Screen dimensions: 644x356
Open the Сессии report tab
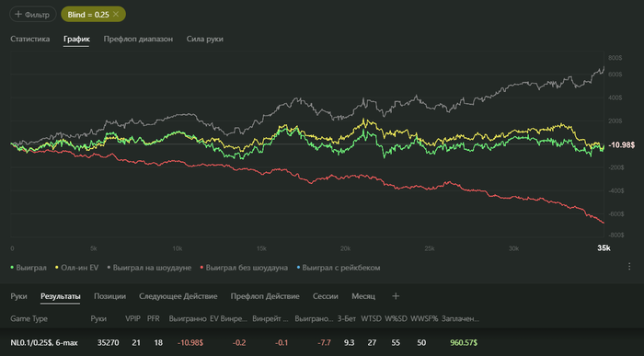click(x=326, y=296)
